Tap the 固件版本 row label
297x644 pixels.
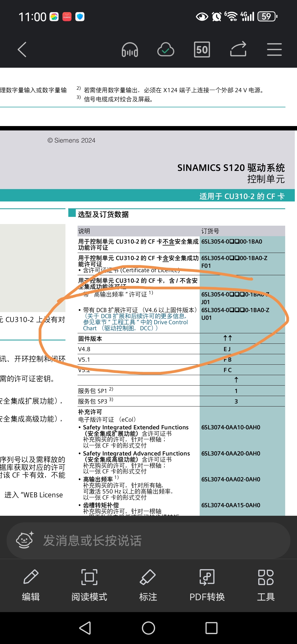pyautogui.click(x=90, y=339)
